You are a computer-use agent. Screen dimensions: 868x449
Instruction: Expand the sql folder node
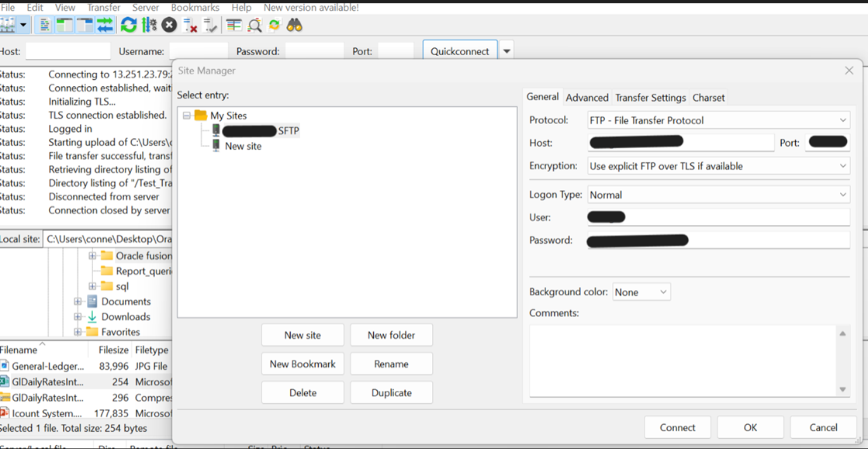point(92,286)
